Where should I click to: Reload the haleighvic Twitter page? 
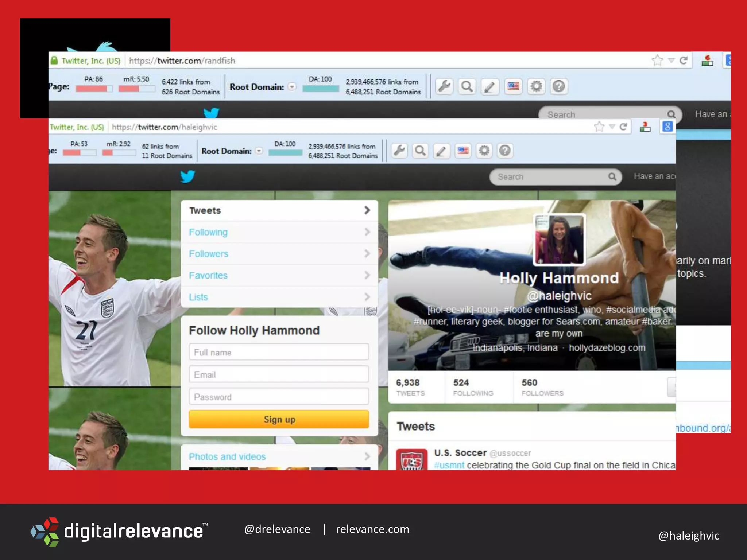coord(623,127)
